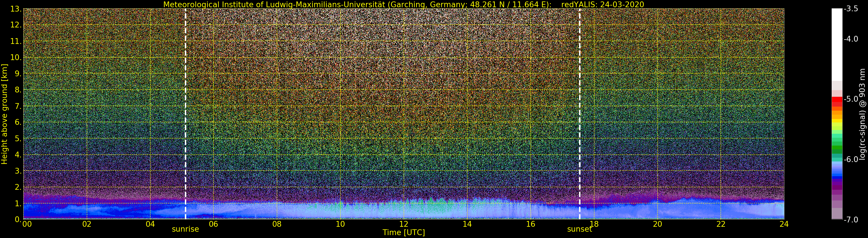Select the '-4.0' colorbar tick label
The height and width of the screenshot is (238, 868).
click(851, 39)
